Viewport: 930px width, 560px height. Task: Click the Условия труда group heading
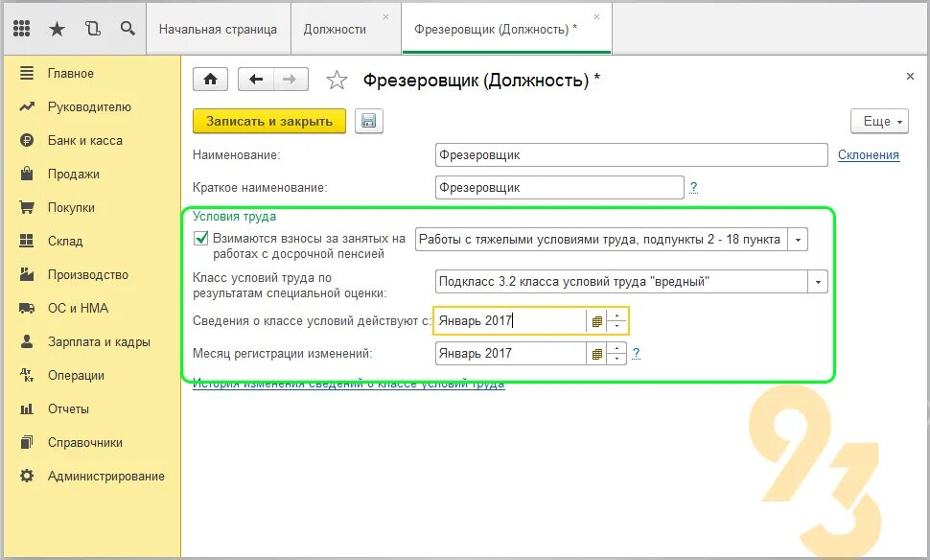234,217
